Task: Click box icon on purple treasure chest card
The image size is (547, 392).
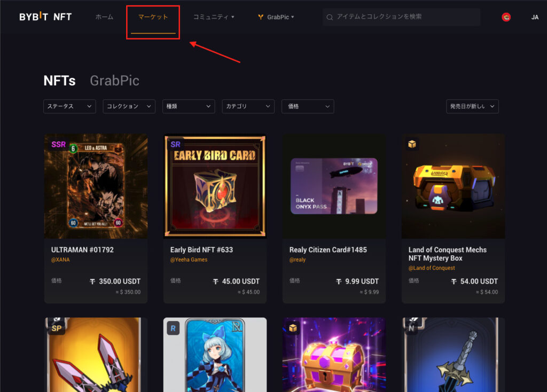Action: (293, 328)
